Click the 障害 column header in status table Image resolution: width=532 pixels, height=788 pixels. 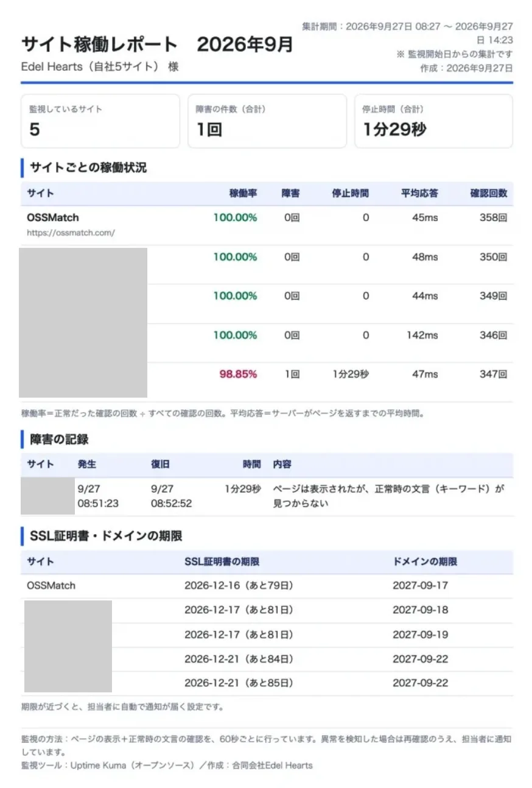point(290,194)
